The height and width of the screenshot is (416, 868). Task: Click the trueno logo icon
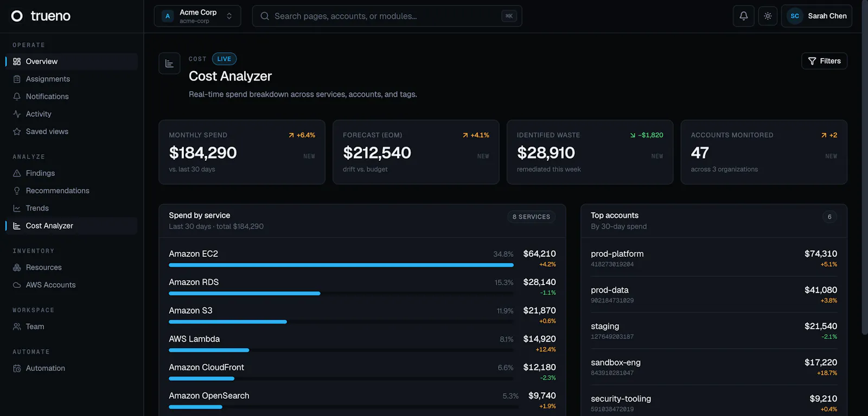click(x=17, y=16)
